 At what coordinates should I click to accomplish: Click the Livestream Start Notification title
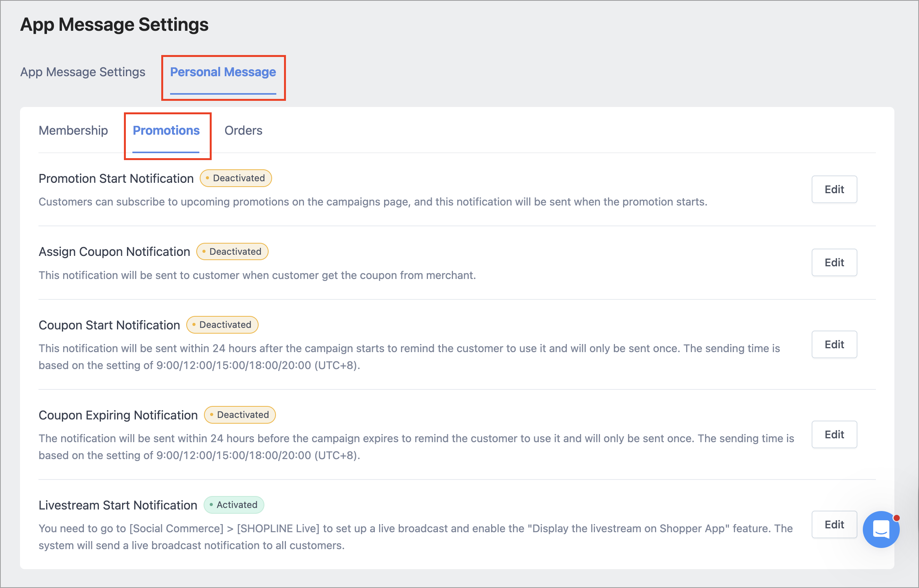coord(118,505)
